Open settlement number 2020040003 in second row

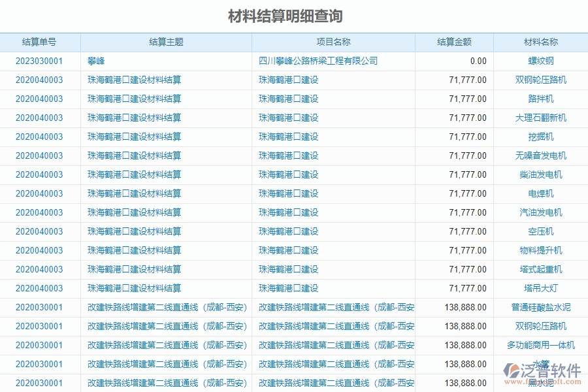tap(41, 80)
